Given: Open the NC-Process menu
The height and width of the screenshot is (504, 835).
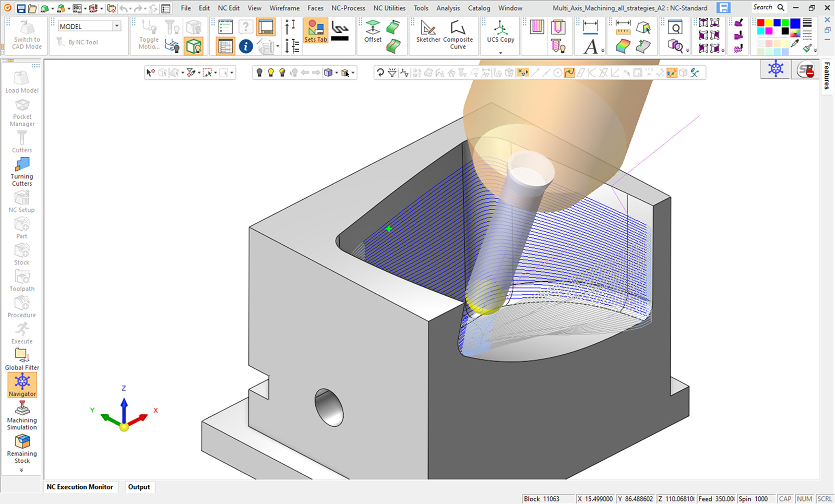Looking at the screenshot, I should pyautogui.click(x=348, y=8).
